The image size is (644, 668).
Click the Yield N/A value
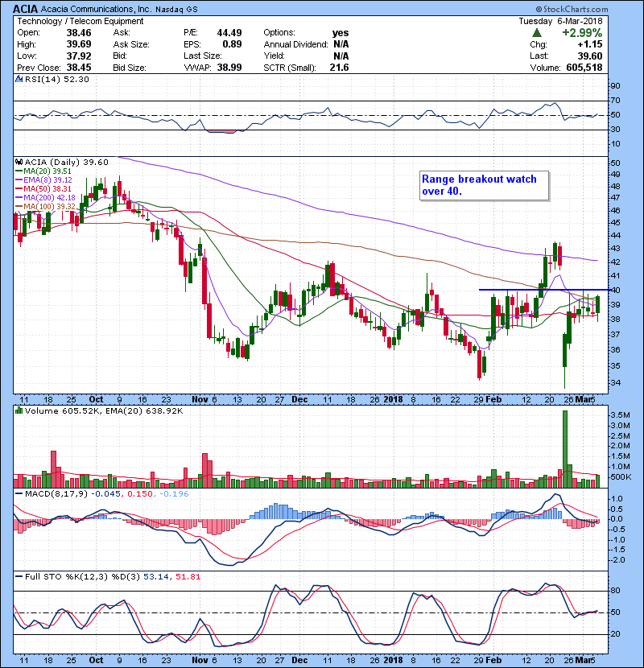(x=341, y=56)
